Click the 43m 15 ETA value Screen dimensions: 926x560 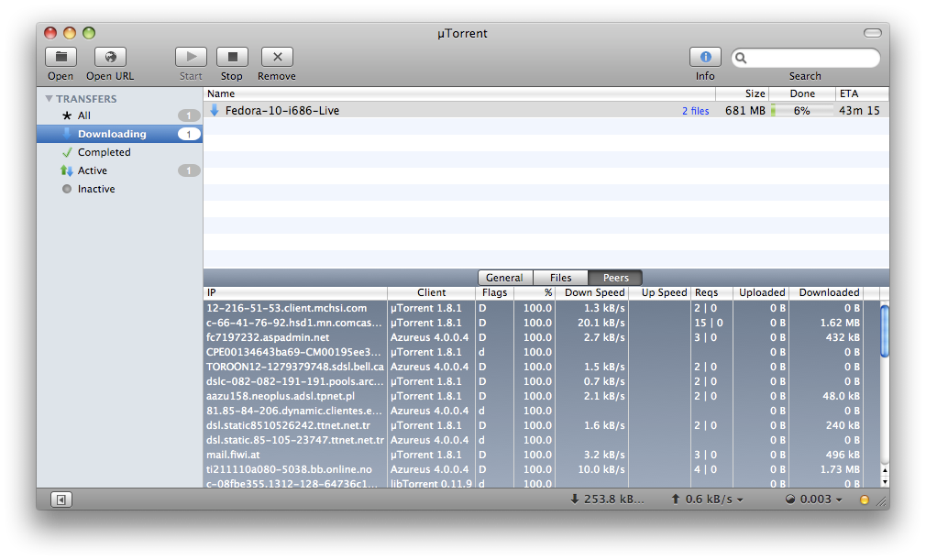pyautogui.click(x=859, y=110)
